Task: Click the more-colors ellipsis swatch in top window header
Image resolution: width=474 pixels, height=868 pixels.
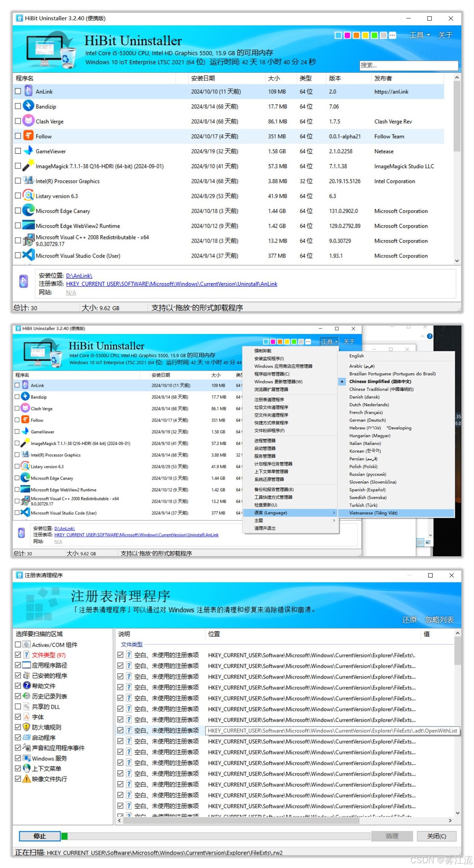Action: click(x=392, y=35)
